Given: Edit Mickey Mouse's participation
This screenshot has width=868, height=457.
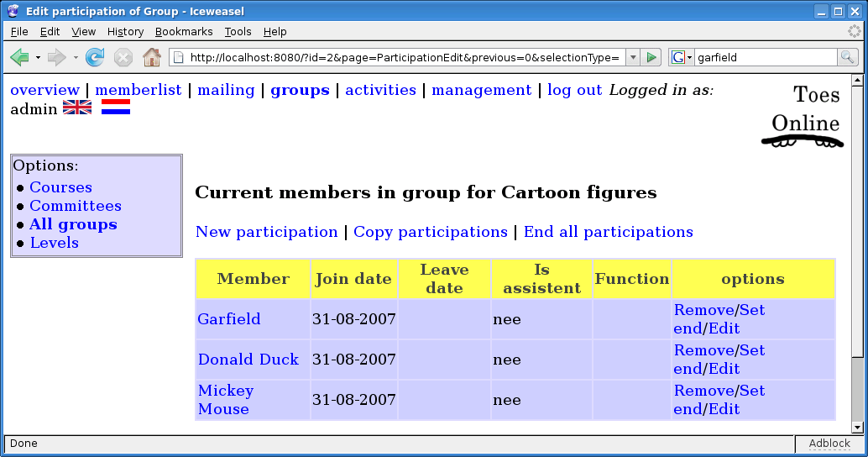Looking at the screenshot, I should [724, 409].
